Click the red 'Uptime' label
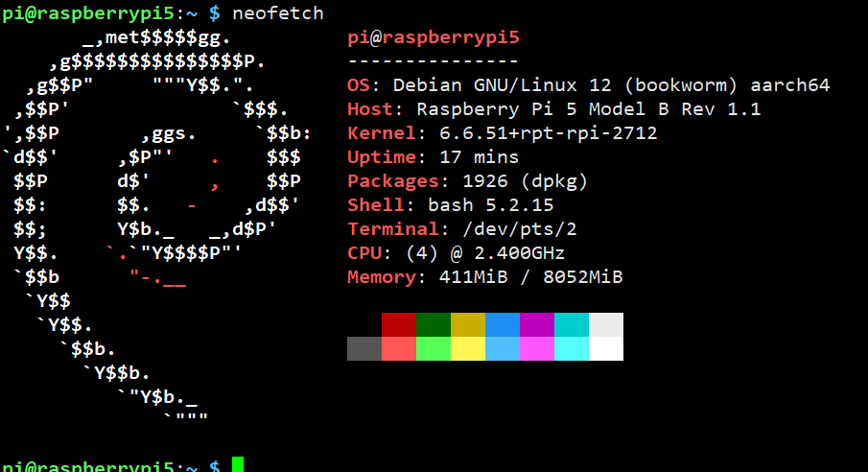 coord(382,157)
